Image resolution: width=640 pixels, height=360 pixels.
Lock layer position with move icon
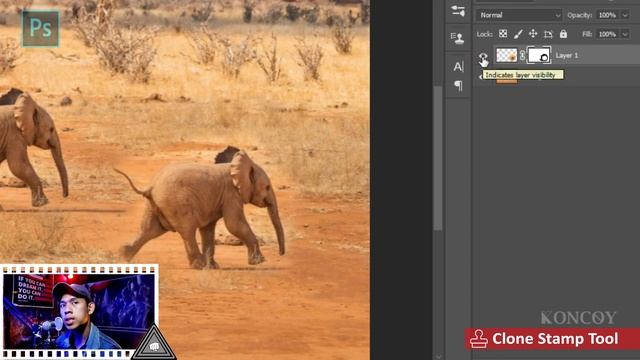coord(533,34)
